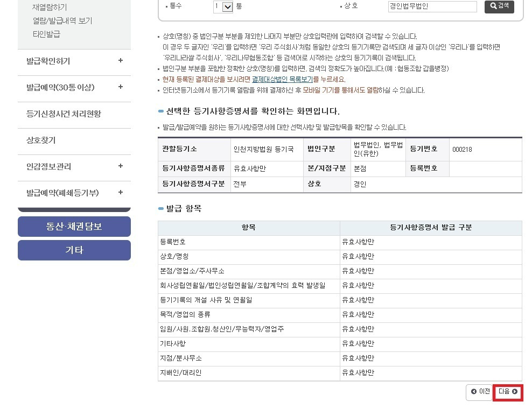Go to 등기신청사건 처리현황
Image resolution: width=532 pixels, height=409 pixels.
(x=64, y=114)
